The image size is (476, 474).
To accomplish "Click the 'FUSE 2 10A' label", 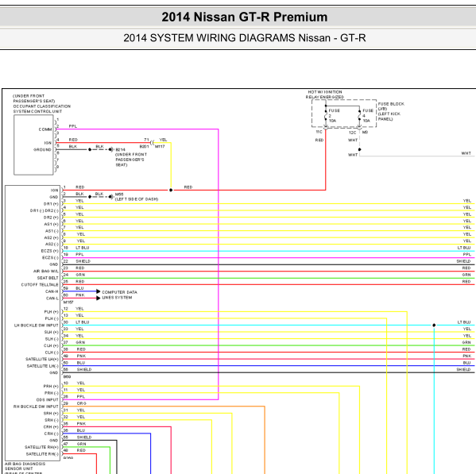I will click(x=334, y=116).
